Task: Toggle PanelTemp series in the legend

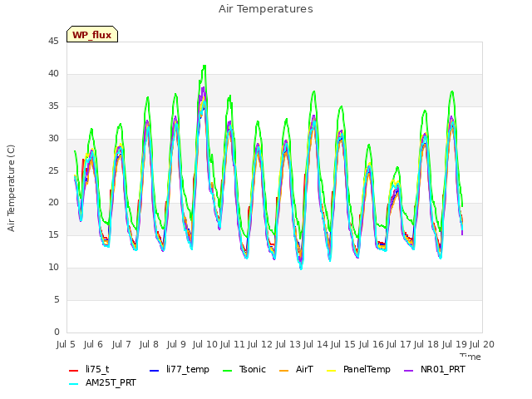Action: click(x=358, y=369)
